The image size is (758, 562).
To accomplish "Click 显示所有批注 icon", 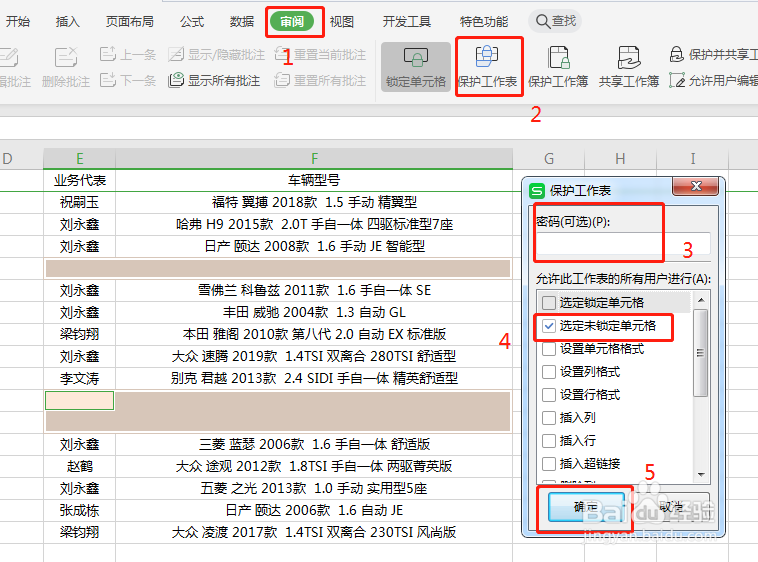I will [176, 80].
